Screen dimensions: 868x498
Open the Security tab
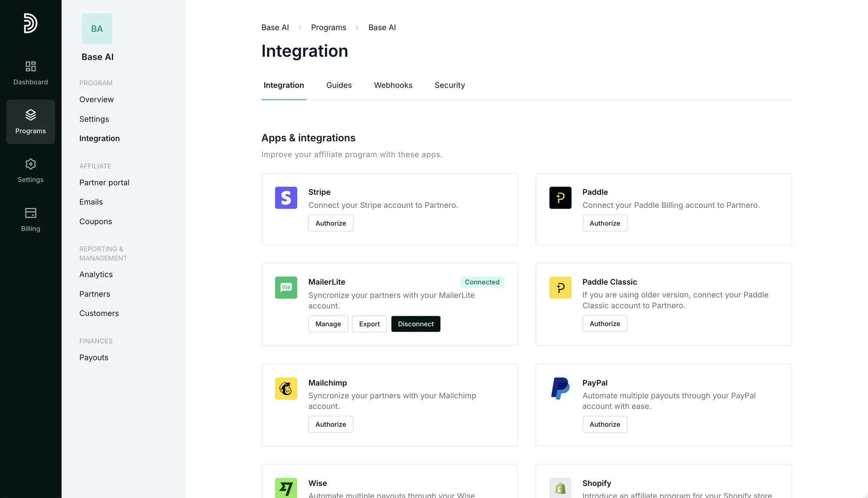(x=450, y=85)
